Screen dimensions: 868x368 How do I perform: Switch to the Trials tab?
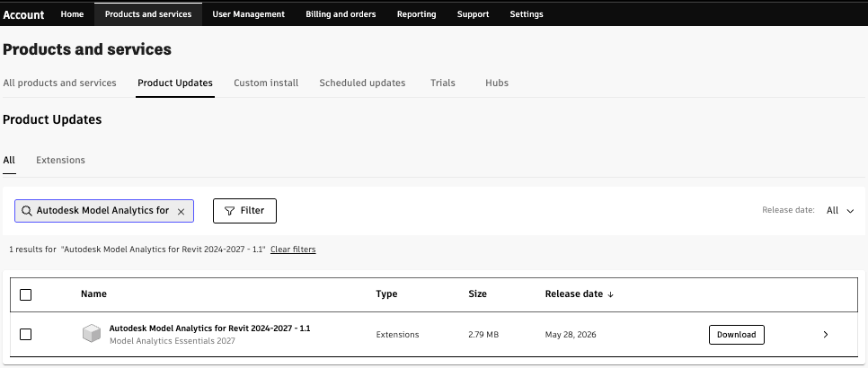442,83
